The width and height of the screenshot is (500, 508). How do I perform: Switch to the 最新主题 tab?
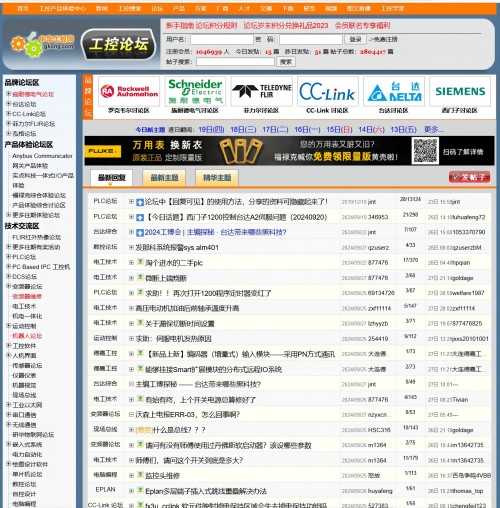coord(164,178)
